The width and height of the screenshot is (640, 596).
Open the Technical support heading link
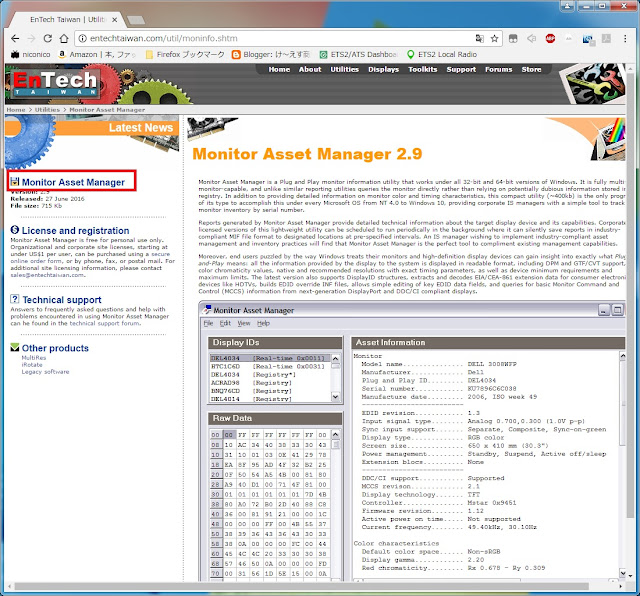click(x=62, y=300)
